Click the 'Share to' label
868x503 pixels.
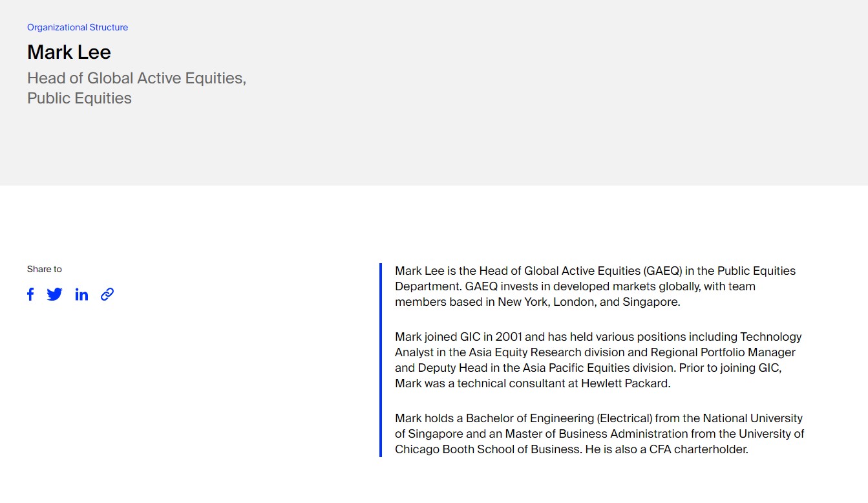[45, 269]
